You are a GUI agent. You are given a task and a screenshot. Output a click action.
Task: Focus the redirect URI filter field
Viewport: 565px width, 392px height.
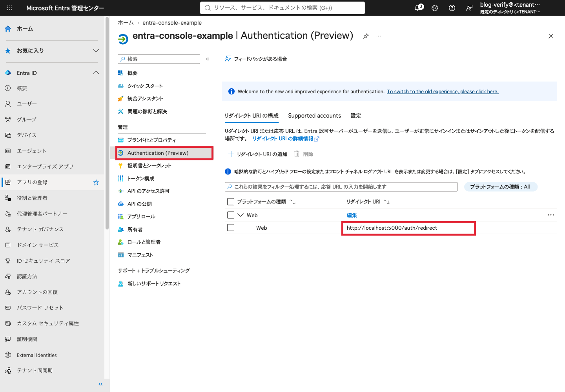(x=341, y=187)
